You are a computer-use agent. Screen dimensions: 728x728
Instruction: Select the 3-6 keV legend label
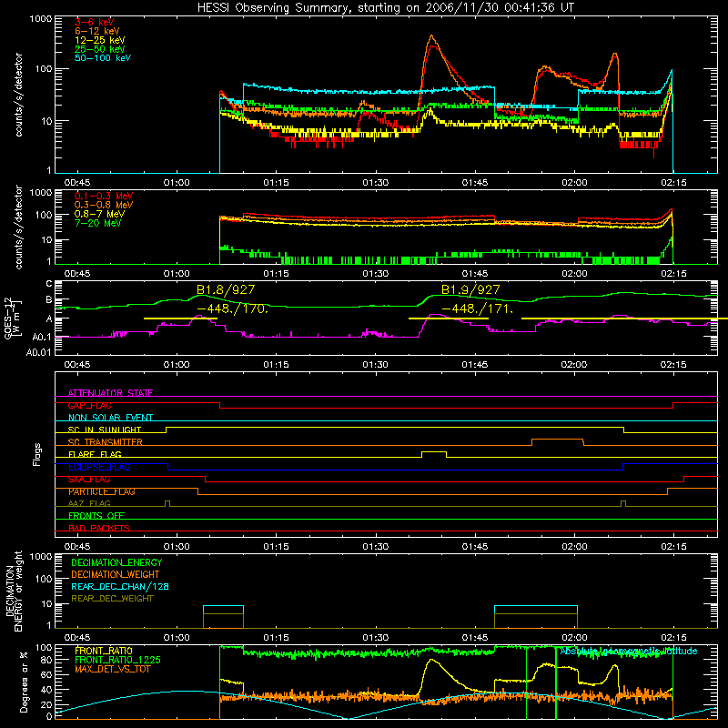tap(95, 22)
